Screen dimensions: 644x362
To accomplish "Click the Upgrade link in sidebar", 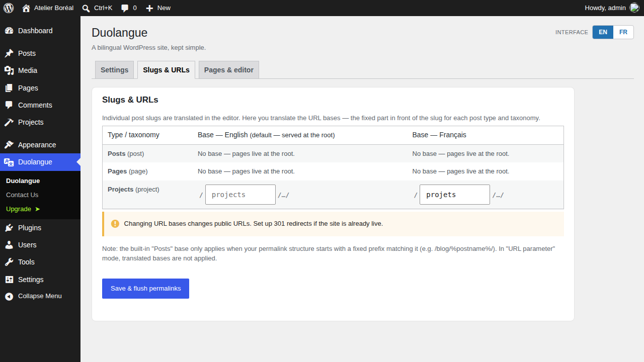I will pos(23,209).
